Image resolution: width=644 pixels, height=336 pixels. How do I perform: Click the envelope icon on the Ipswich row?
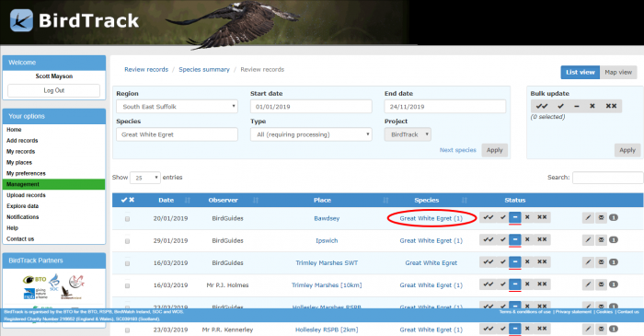(601, 240)
